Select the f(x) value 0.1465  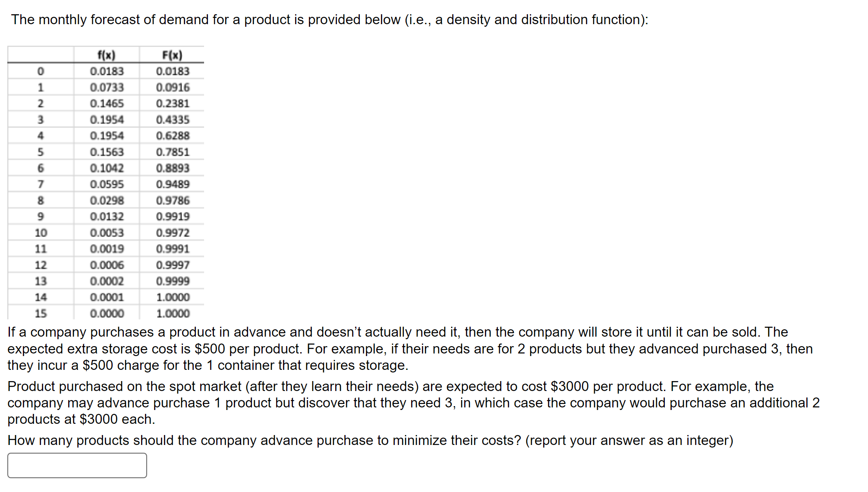click(107, 104)
